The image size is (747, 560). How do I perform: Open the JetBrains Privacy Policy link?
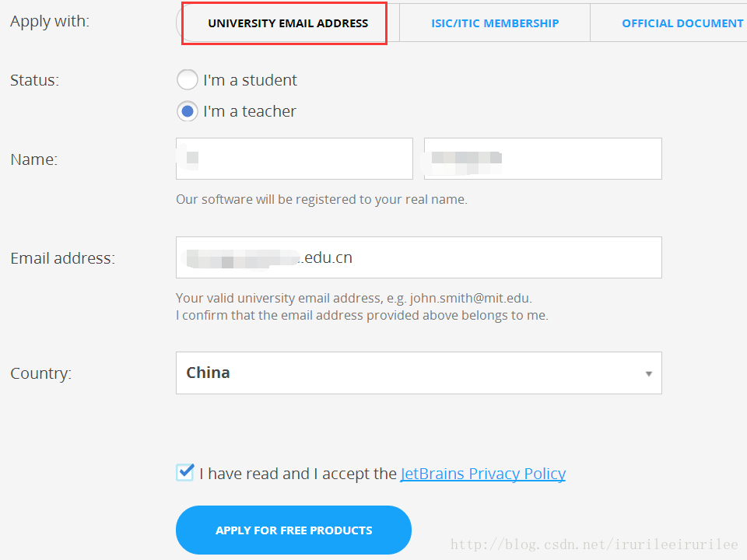[x=482, y=474]
